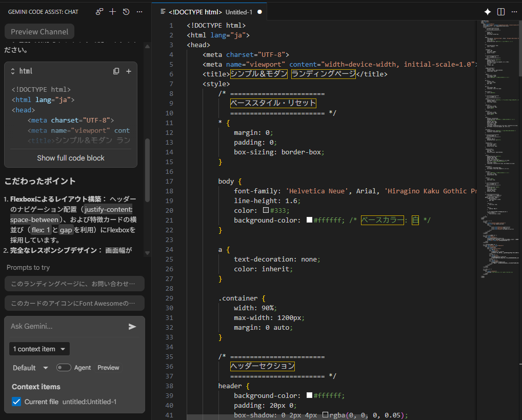The width and height of the screenshot is (522, 420).
Task: Select the Font Awesome icon suggested prompt
Action: pyautogui.click(x=74, y=303)
